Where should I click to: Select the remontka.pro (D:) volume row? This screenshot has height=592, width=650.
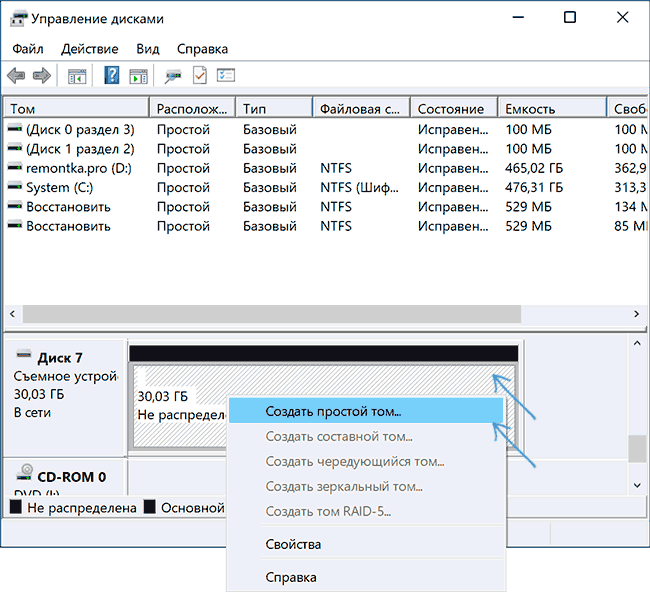pyautogui.click(x=325, y=168)
